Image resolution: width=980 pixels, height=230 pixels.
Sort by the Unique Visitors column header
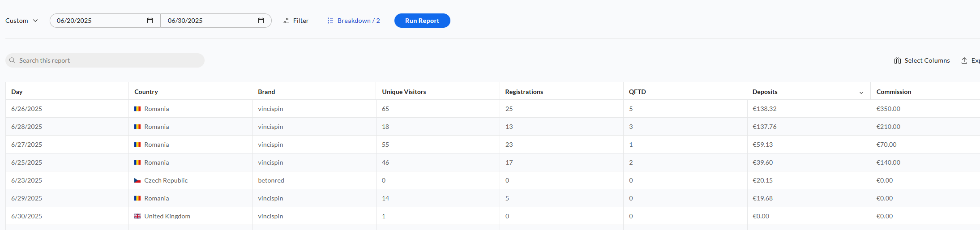pos(404,92)
